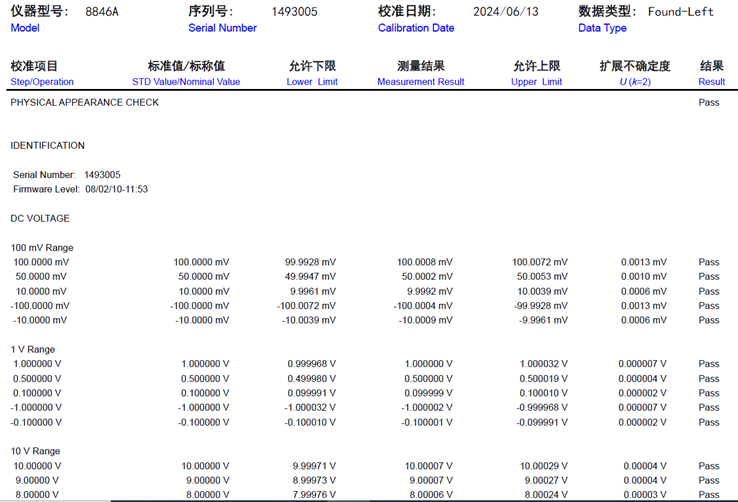Click the U (k=2) column header
Viewport: 738px width, 502px height.
(x=635, y=82)
